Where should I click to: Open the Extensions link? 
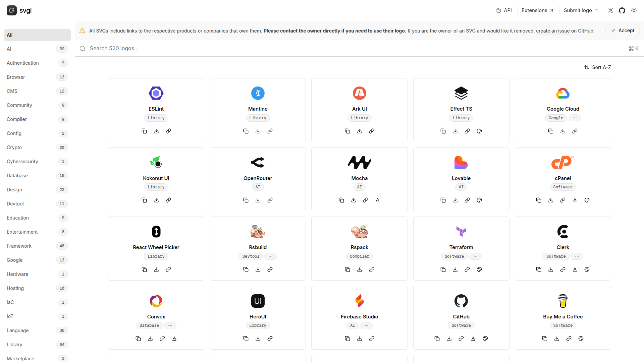[537, 10]
